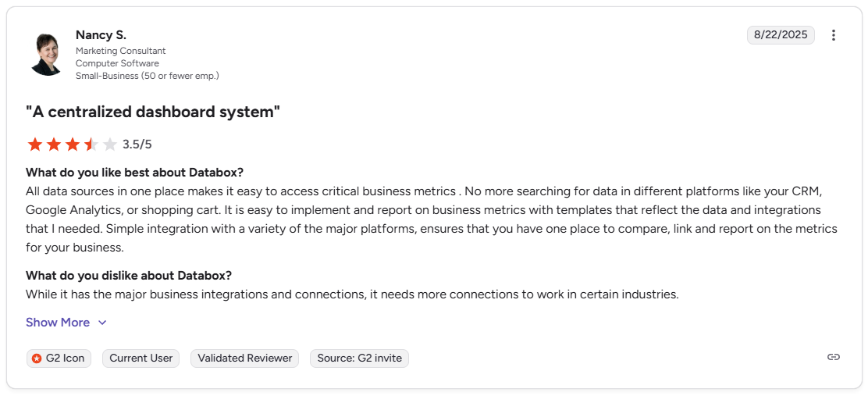The image size is (868, 396).
Task: Open Nancy S. profile photo
Action: (x=47, y=54)
